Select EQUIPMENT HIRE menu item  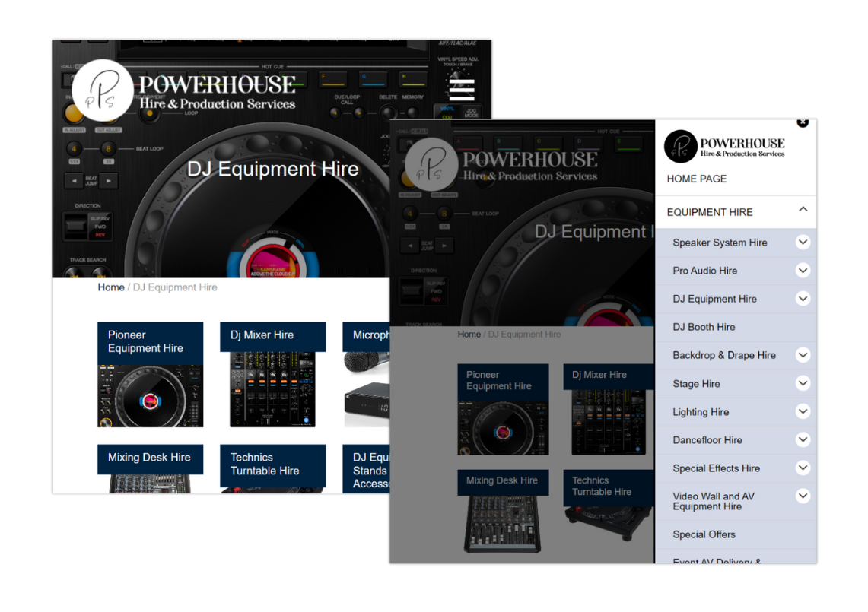pos(709,212)
